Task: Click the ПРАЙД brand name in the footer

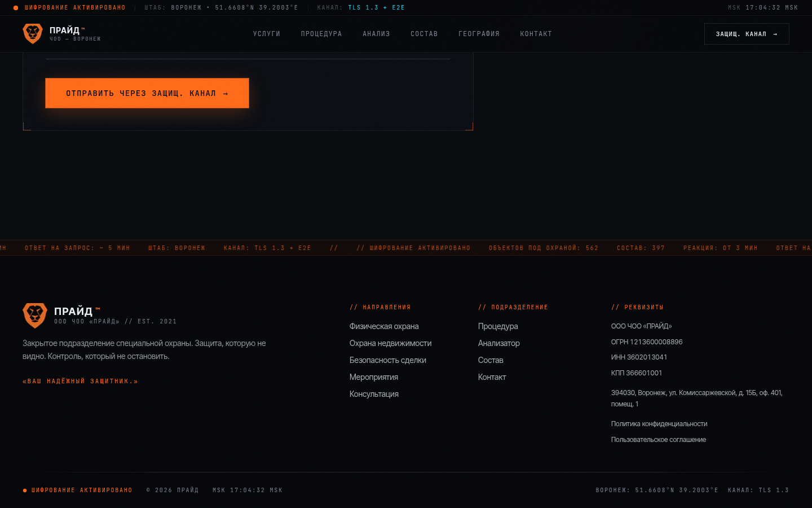Action: [x=73, y=311]
